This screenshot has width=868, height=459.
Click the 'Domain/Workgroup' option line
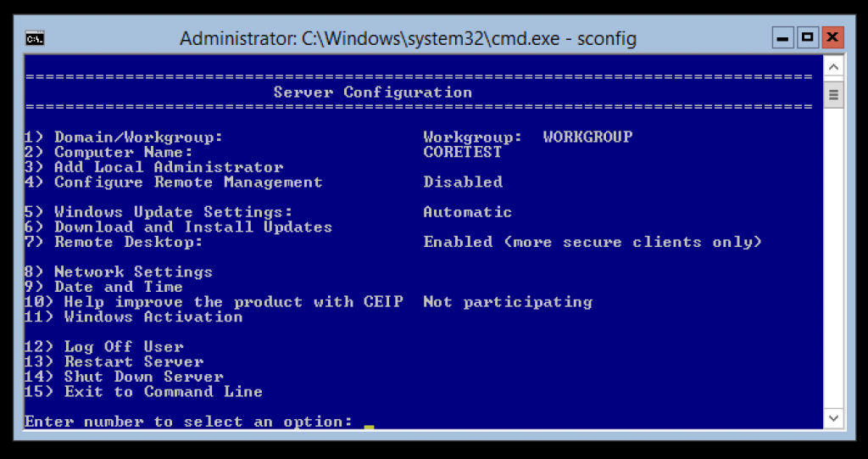(329, 137)
